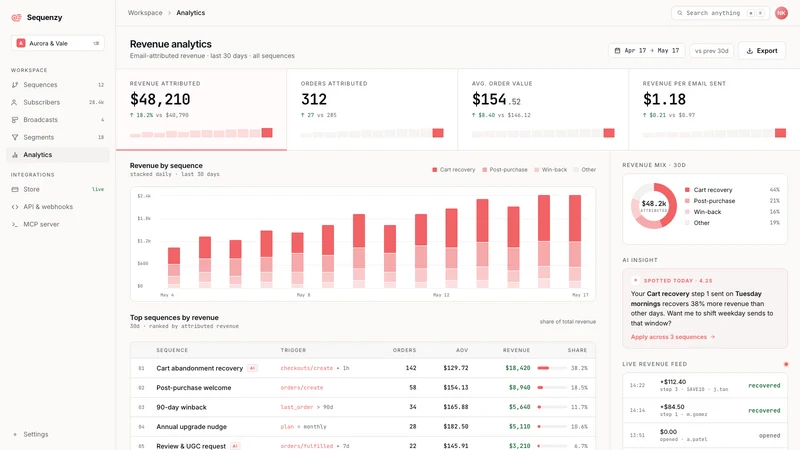Click the $48.2k donut chart
Screen dimensions: 800x450
click(654, 206)
